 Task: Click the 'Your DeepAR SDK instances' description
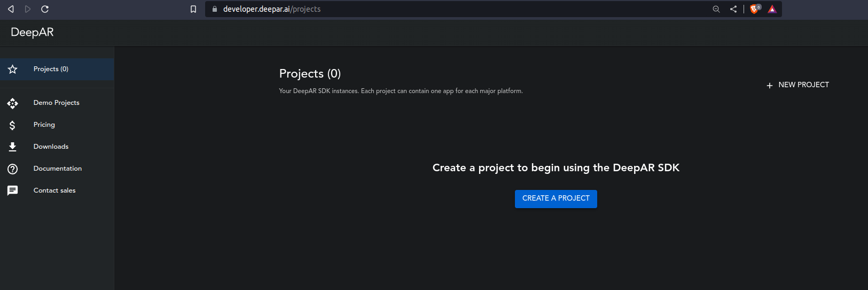pos(401,91)
